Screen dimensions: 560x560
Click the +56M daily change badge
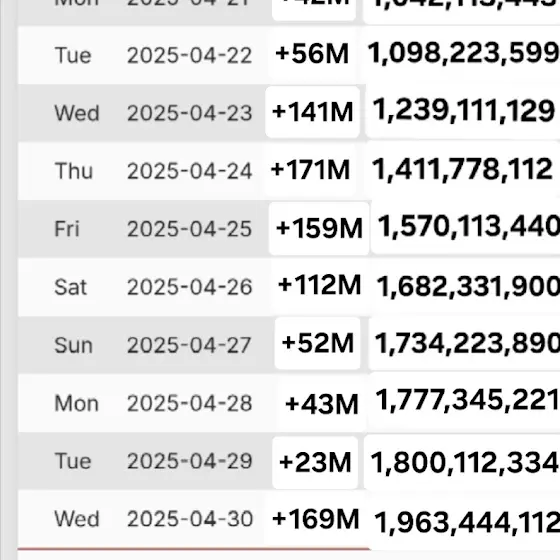(312, 54)
